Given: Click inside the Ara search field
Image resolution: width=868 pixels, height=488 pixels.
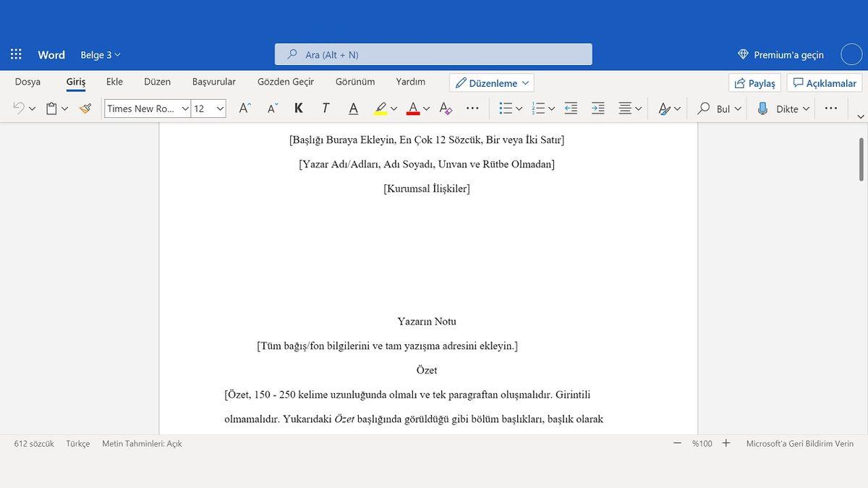Looking at the screenshot, I should pyautogui.click(x=433, y=53).
